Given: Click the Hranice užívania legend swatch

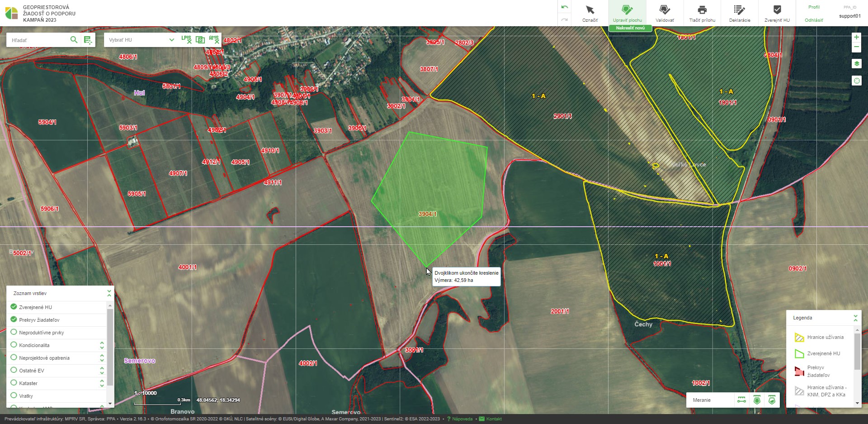Looking at the screenshot, I should 799,338.
